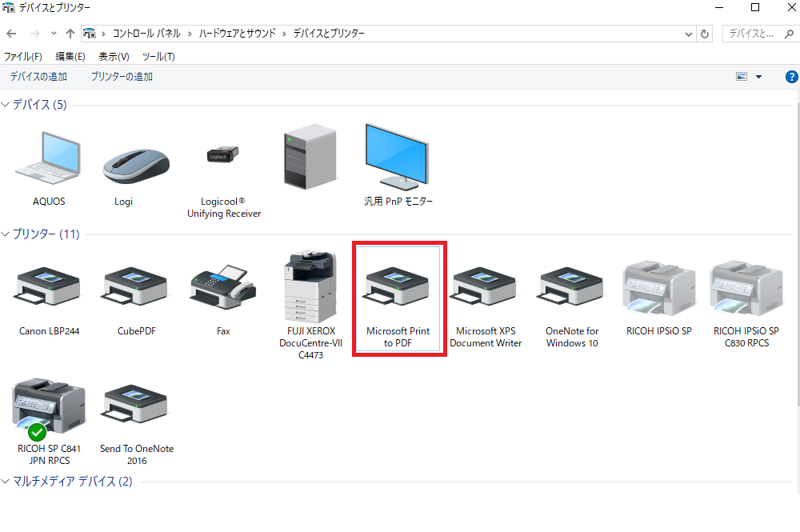Open the ファイル(F) menu
Image resolution: width=800 pixels, height=532 pixels.
[23, 57]
